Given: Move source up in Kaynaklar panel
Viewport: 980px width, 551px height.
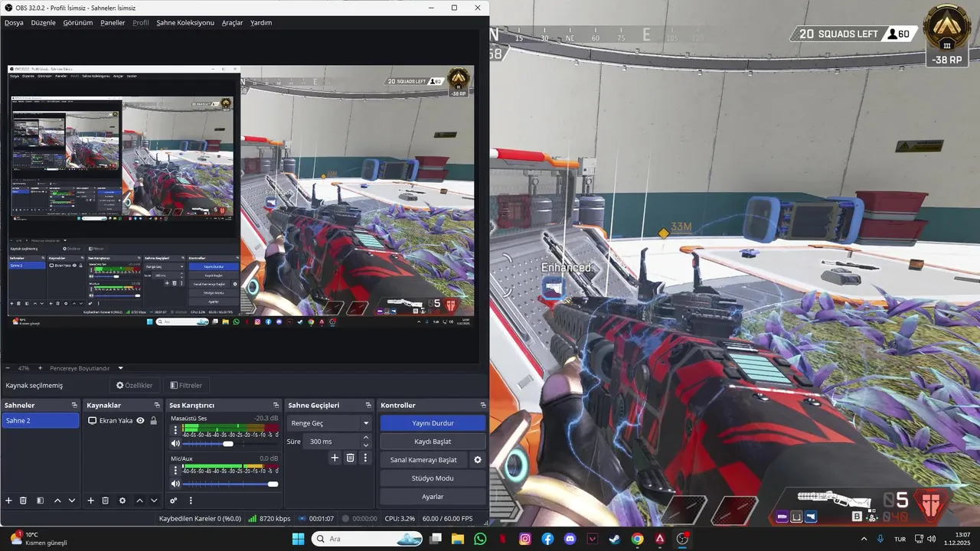Looking at the screenshot, I should 139,500.
